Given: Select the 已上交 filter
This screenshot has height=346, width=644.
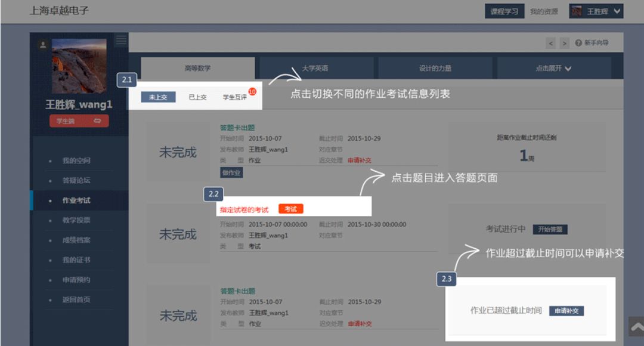Looking at the screenshot, I should point(197,97).
